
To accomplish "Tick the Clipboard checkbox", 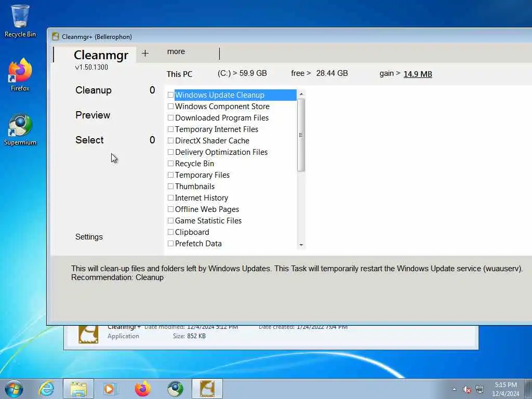I will (170, 232).
